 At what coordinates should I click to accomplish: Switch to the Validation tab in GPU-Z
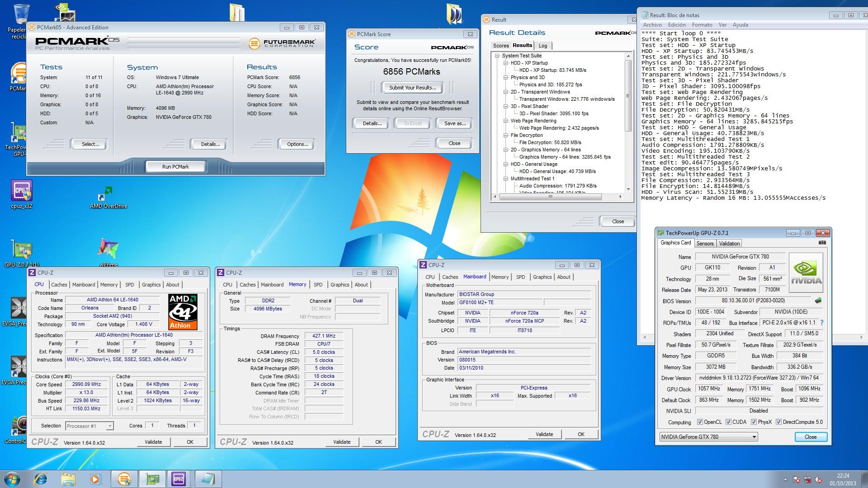click(x=729, y=244)
